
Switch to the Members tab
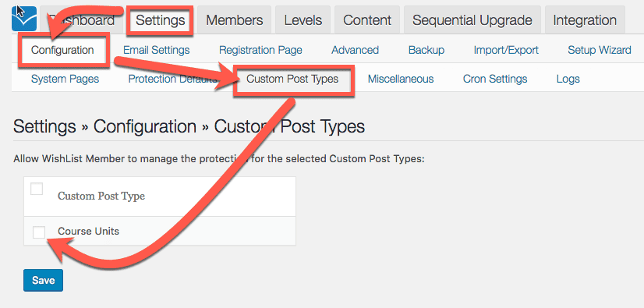pos(234,20)
